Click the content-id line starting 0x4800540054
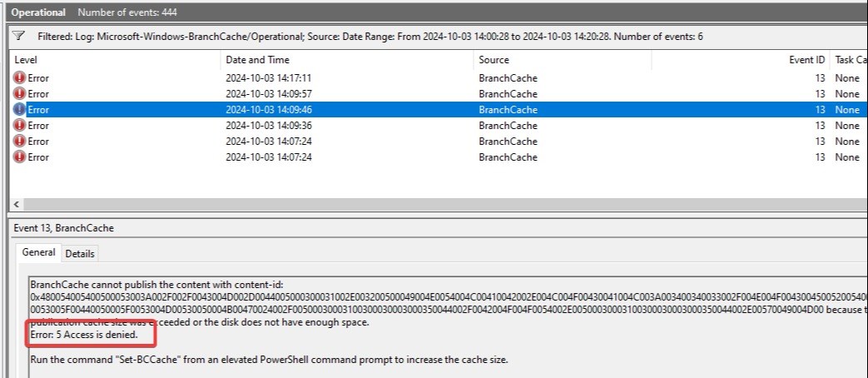This screenshot has width=868, height=378. click(449, 298)
